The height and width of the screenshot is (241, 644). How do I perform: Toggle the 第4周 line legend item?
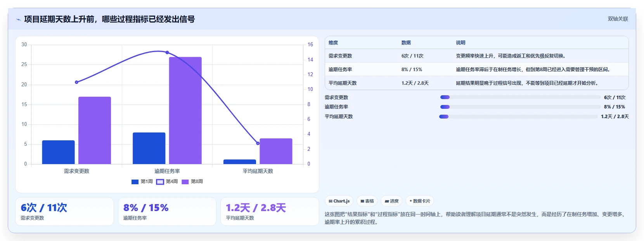click(167, 182)
